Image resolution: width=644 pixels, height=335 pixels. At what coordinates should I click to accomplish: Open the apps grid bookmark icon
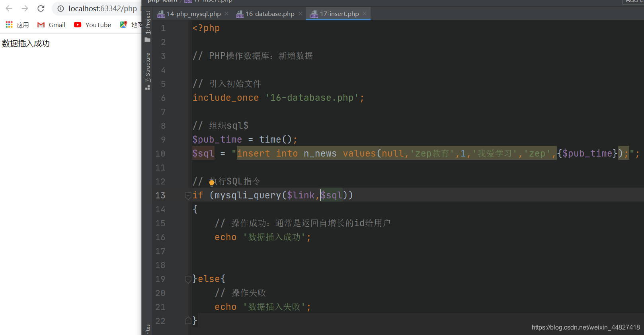(x=9, y=25)
